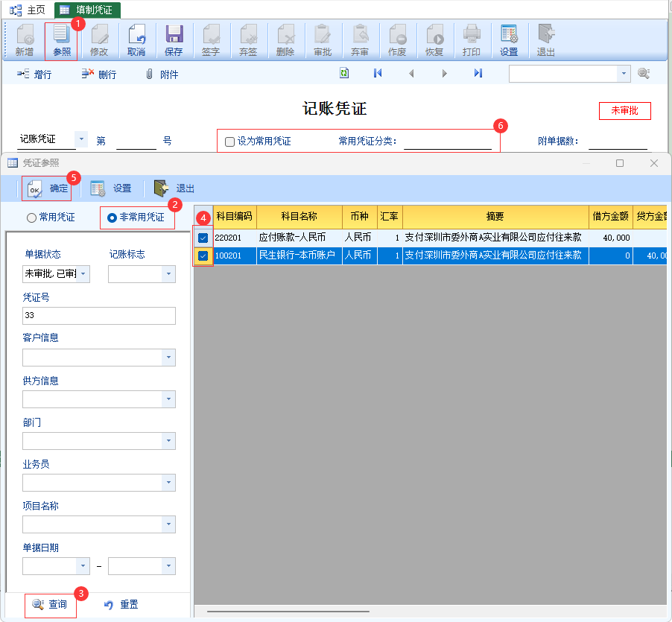Viewport: 672px width, 622px height.
Task: Expand the 部门 combo box
Action: 169,441
